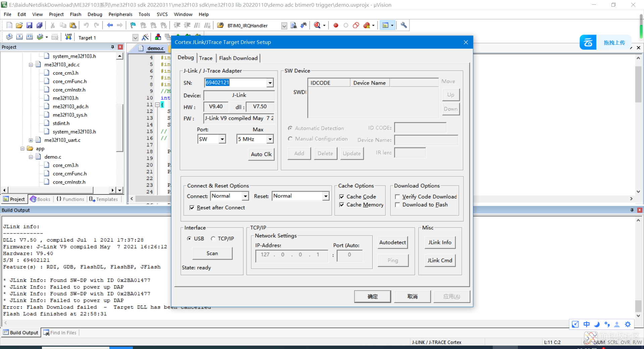The height and width of the screenshot is (349, 644).
Task: Paste from clipboard icon
Action: (x=73, y=25)
